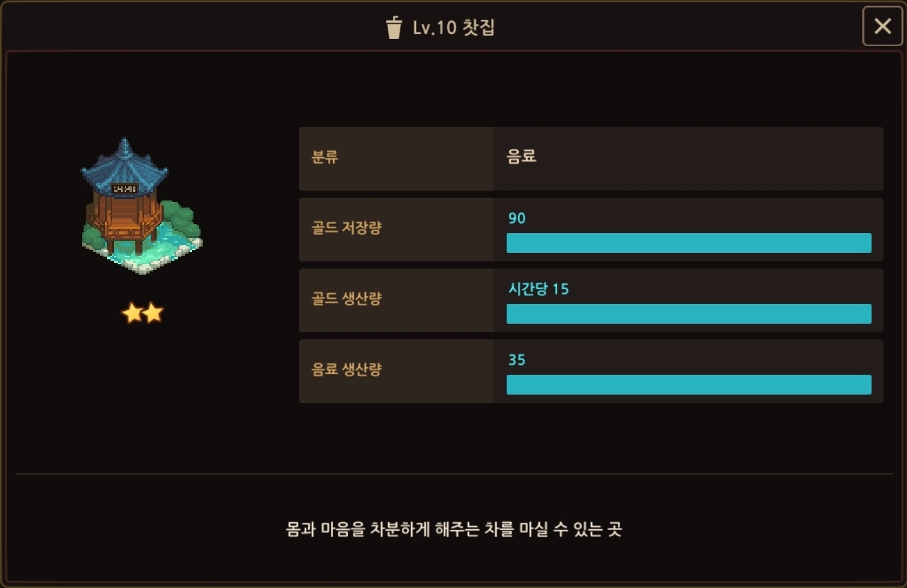
Task: Click the 시간당 15 production value
Action: [539, 289]
